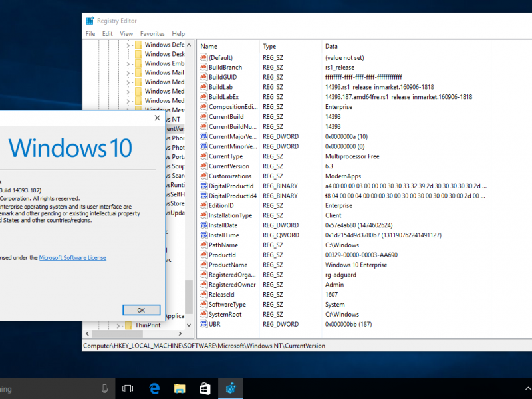Screen dimensions: 532x399
Task: Click the CurrentMajorVe... DWORD value icon
Action: coord(203,136)
